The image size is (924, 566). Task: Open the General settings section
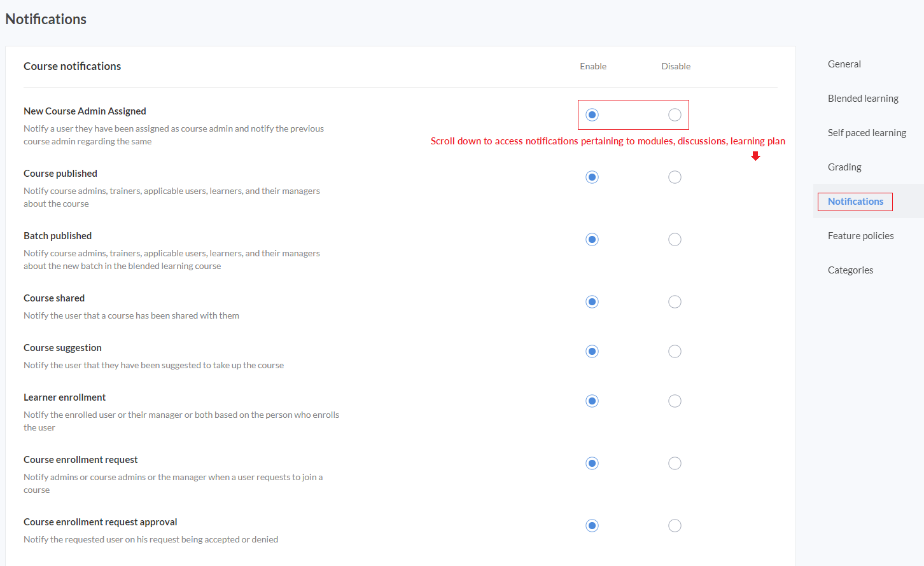(844, 64)
